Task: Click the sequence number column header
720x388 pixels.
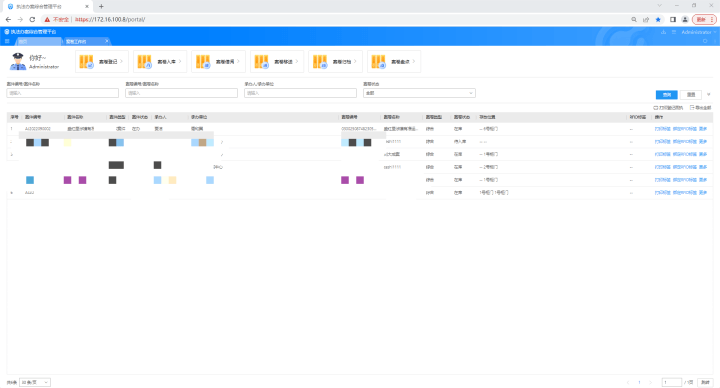Action: click(14, 117)
